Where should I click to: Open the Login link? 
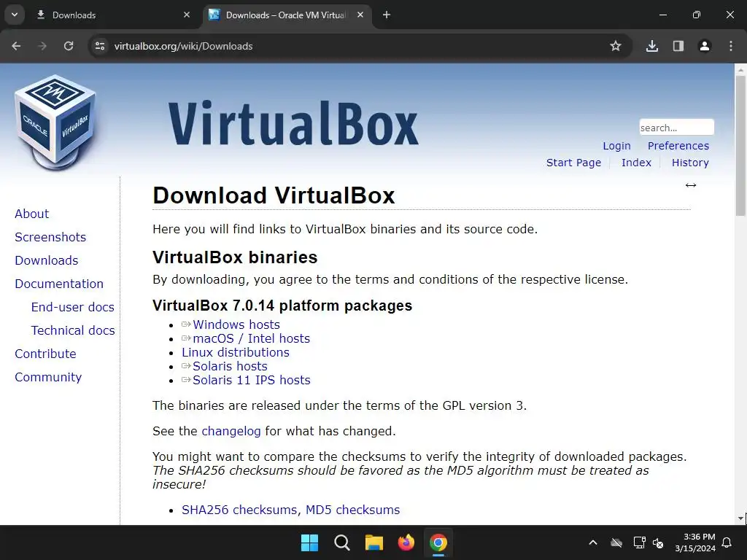pyautogui.click(x=616, y=146)
